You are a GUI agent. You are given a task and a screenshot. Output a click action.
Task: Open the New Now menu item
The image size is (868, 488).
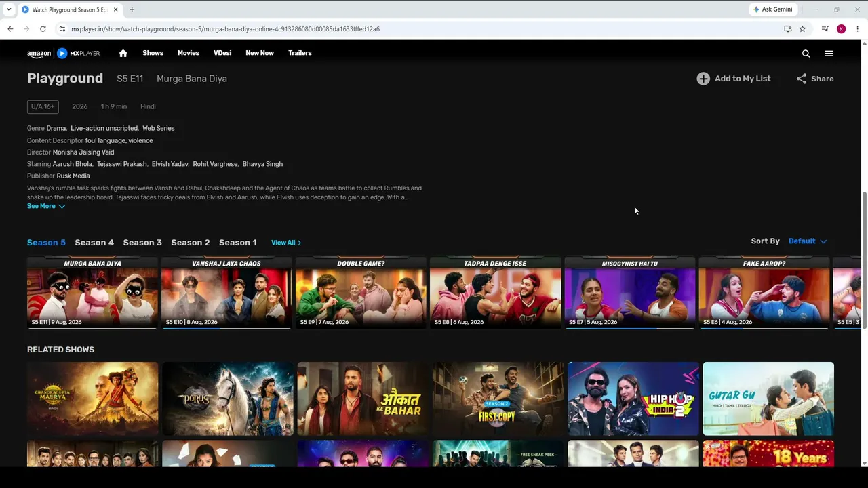[260, 53]
